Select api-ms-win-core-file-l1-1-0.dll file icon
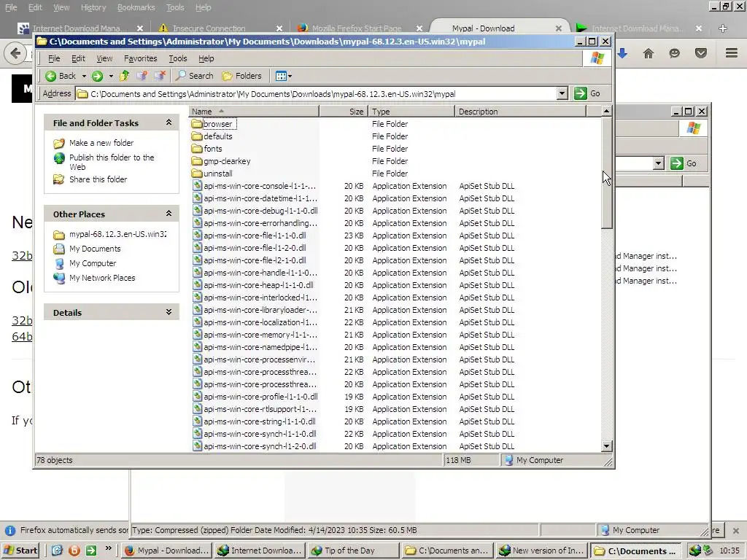This screenshot has height=560, width=747. pyautogui.click(x=197, y=236)
